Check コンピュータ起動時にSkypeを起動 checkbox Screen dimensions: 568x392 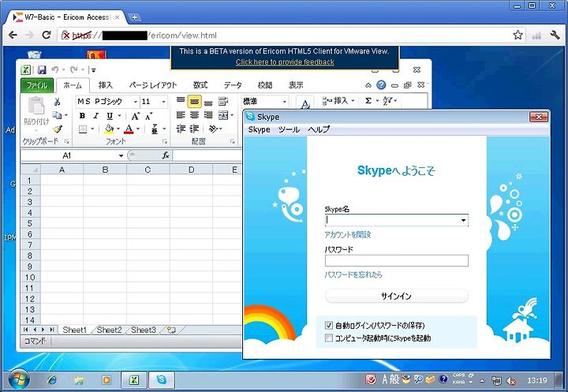coord(328,338)
